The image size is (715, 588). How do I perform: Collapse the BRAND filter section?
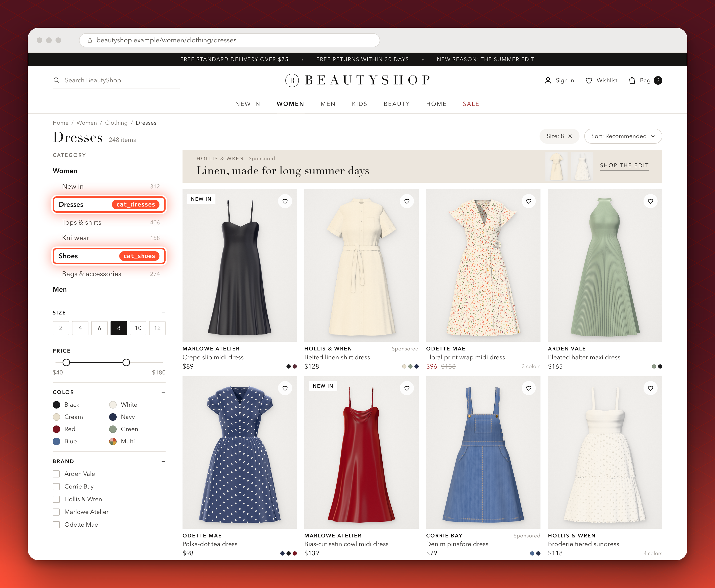tap(163, 461)
